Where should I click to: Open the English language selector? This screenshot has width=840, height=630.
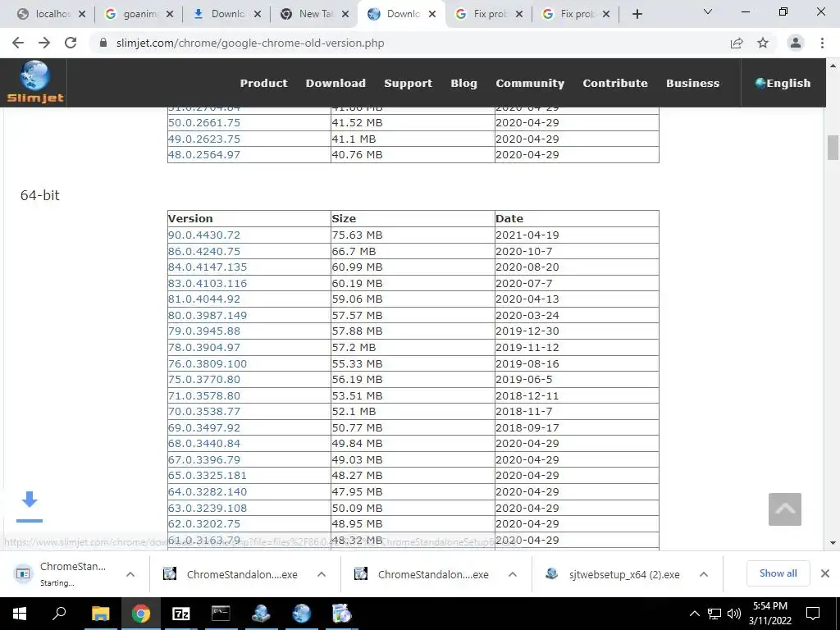coord(783,83)
